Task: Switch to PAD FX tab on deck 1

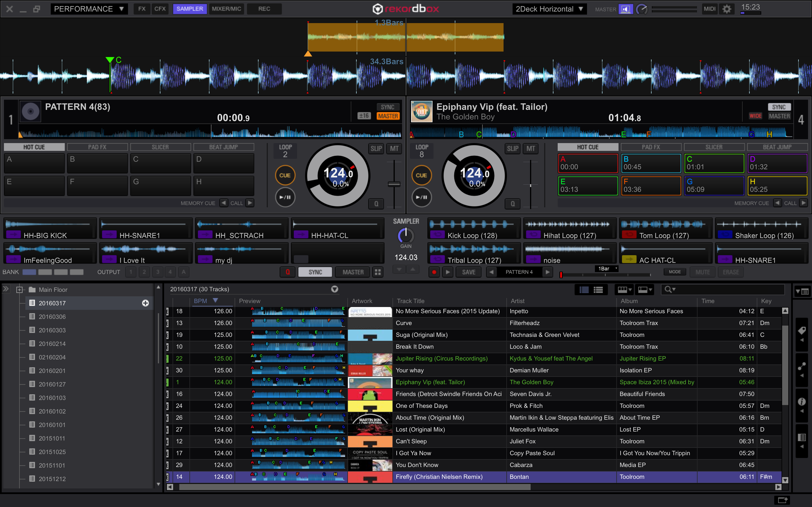Action: (x=97, y=147)
